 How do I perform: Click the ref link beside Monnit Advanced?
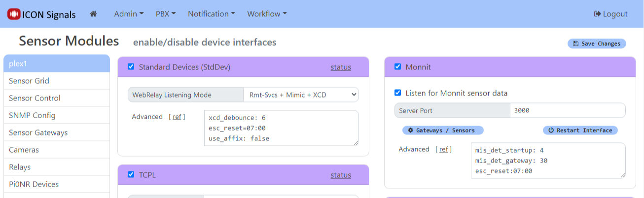[443, 149]
